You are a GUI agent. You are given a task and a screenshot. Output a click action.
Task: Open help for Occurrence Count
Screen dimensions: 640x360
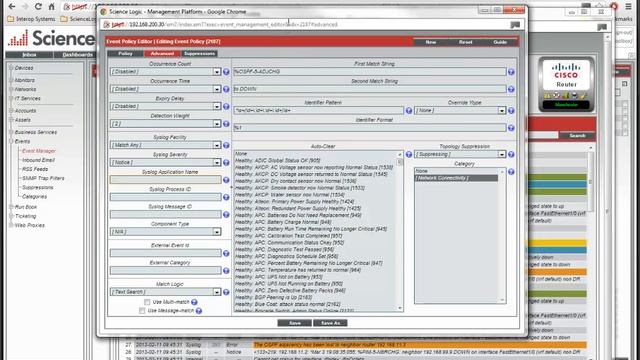[226, 72]
